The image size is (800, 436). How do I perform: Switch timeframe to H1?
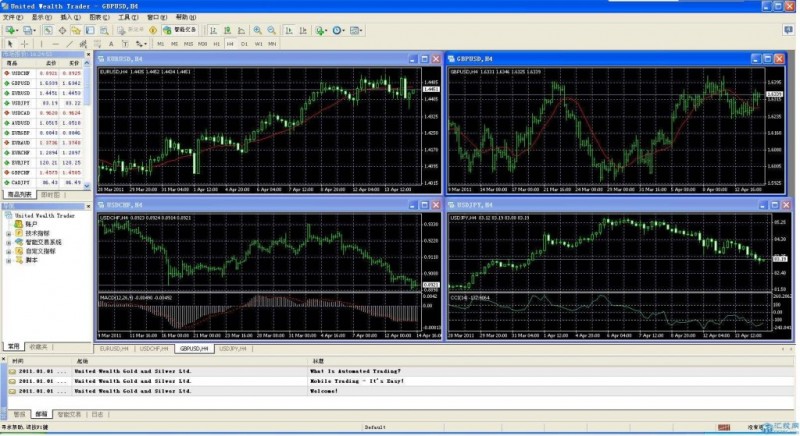point(216,44)
